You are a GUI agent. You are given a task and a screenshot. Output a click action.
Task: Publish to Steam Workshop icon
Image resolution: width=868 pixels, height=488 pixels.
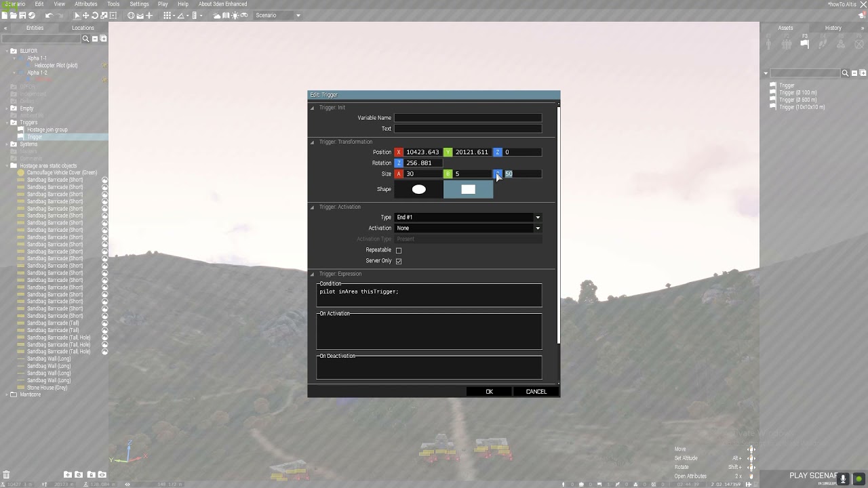pos(32,15)
